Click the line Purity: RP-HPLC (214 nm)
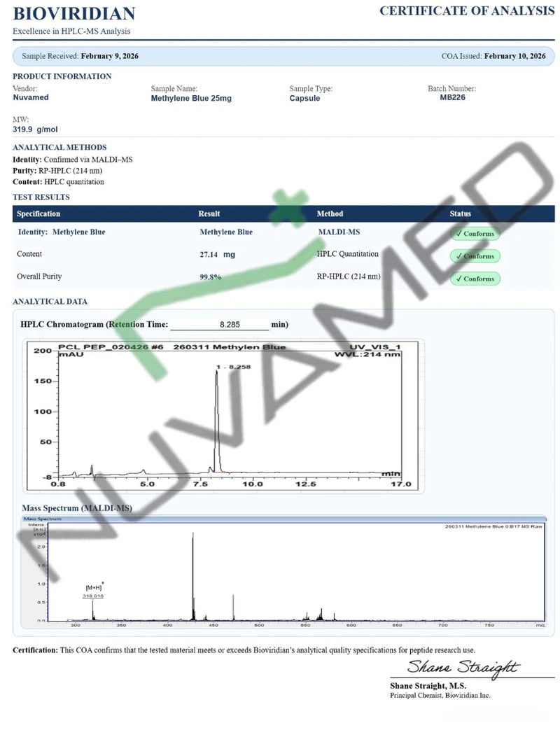 (57, 171)
